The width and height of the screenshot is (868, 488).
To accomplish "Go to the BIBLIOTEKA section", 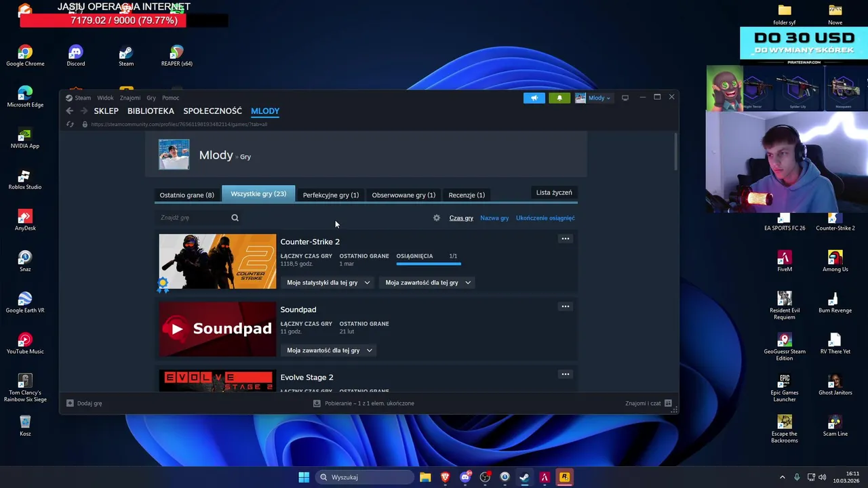I will click(x=151, y=111).
